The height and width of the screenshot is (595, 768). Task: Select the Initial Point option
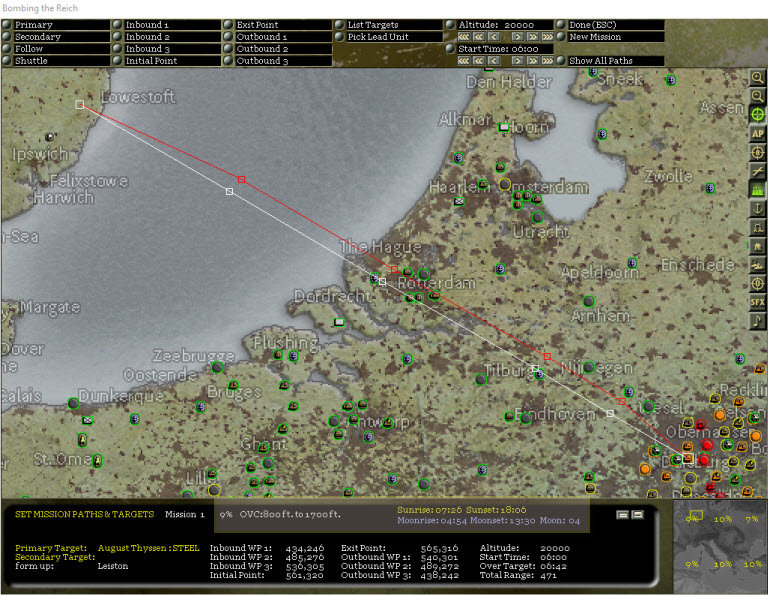(x=167, y=61)
